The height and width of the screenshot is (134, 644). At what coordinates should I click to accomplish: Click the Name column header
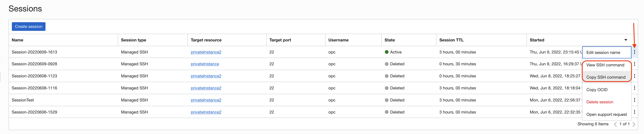[18, 40]
